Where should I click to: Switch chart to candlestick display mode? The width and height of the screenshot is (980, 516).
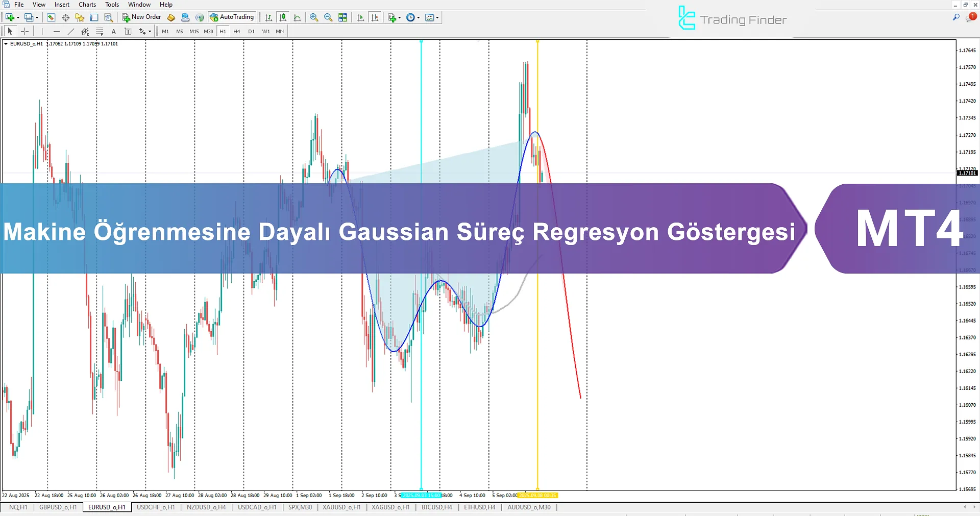[x=282, y=17]
